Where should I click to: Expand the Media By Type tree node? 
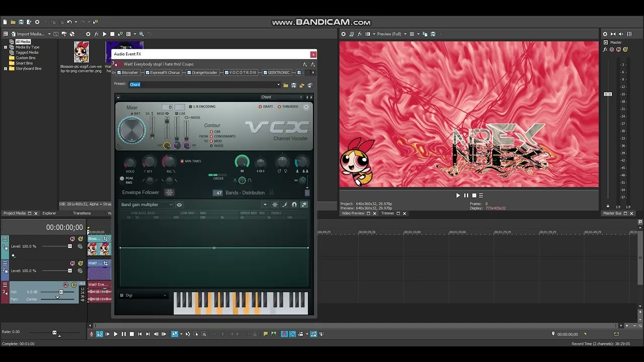(x=6, y=47)
